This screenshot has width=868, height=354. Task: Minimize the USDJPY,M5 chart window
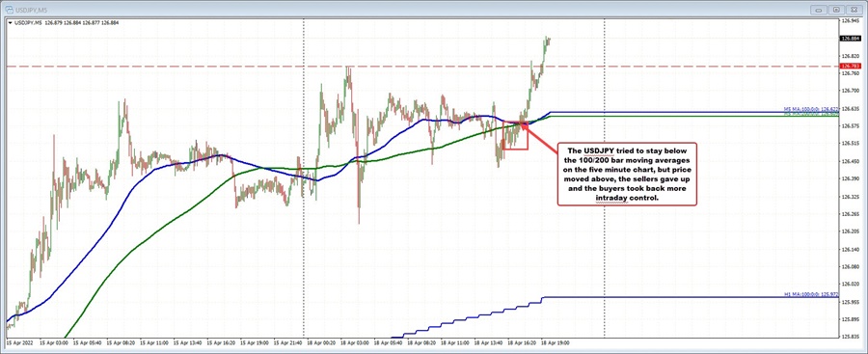[x=820, y=10]
